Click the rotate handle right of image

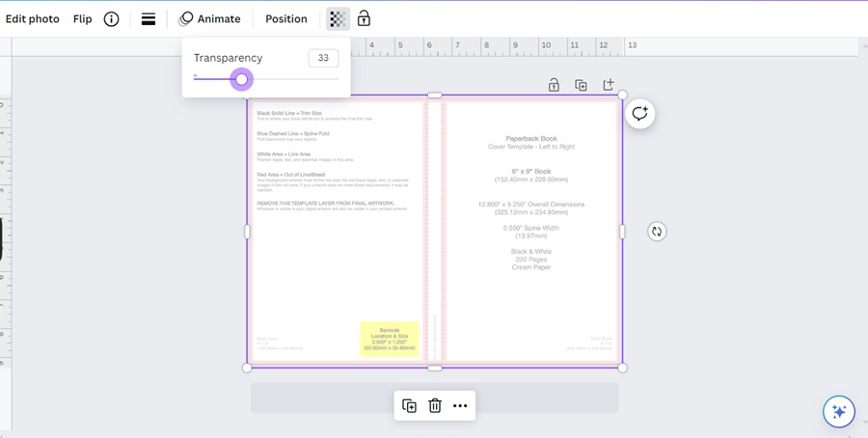[657, 232]
